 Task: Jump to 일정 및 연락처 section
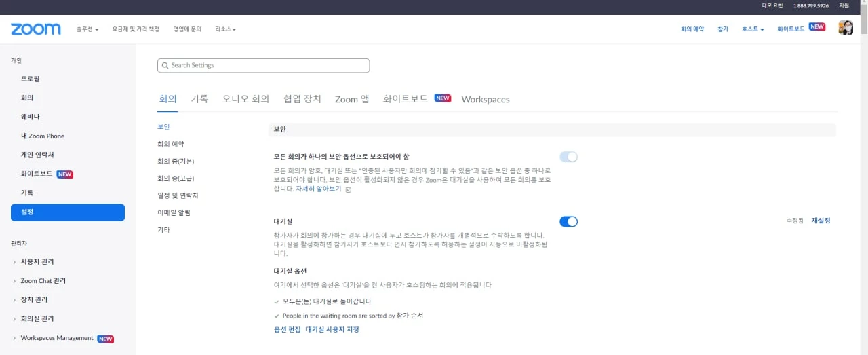178,195
